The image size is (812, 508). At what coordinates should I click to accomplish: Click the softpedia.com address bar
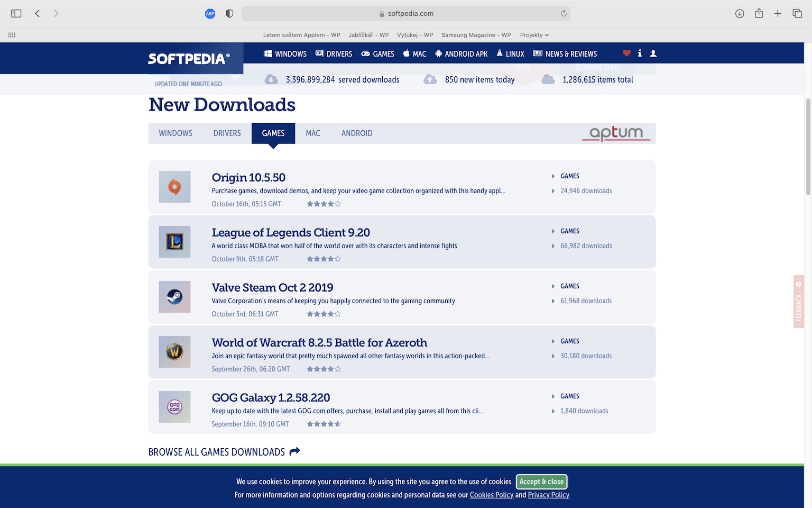(x=406, y=14)
